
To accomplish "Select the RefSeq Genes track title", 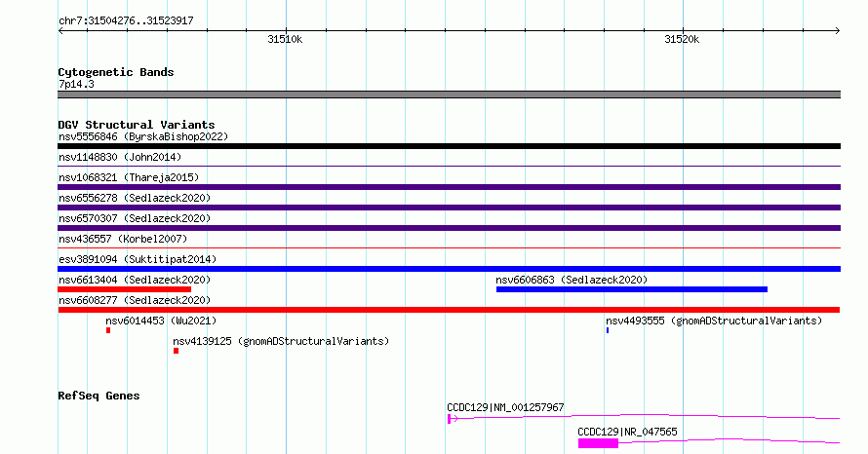I will click(x=99, y=396).
